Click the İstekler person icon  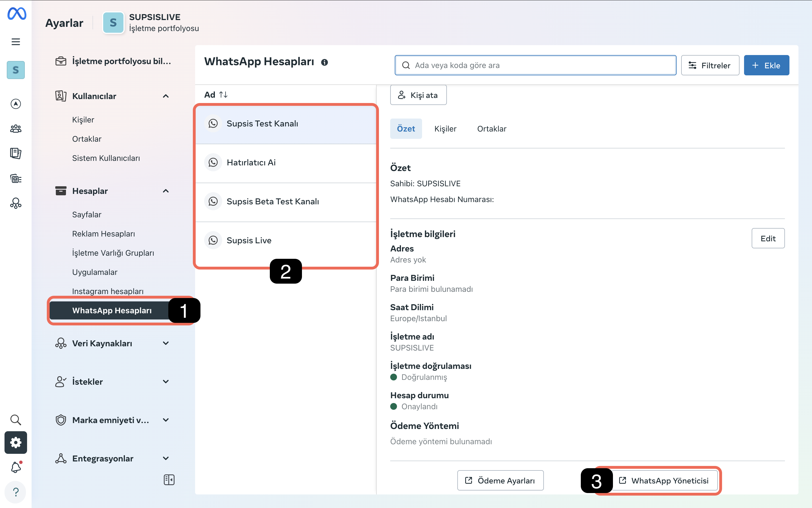pyautogui.click(x=61, y=382)
